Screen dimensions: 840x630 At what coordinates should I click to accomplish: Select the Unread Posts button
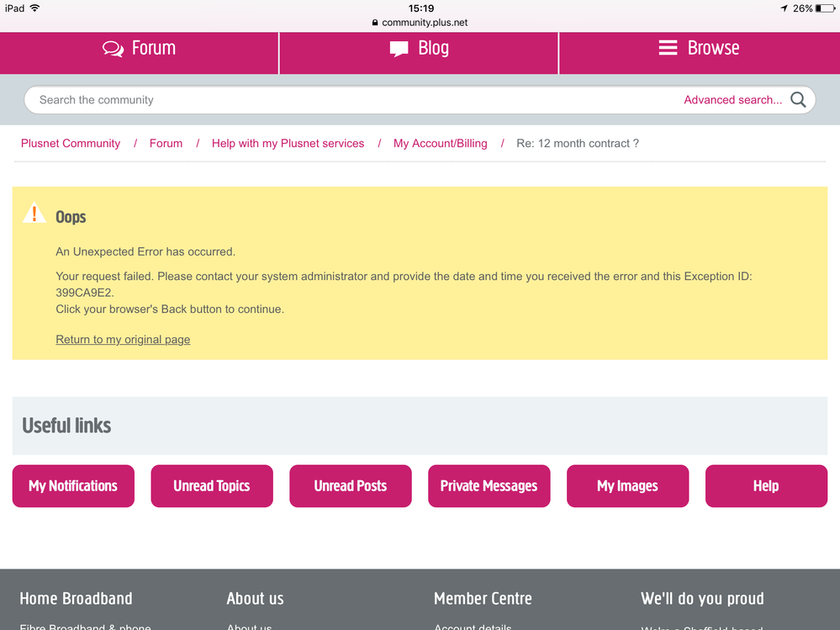(351, 486)
